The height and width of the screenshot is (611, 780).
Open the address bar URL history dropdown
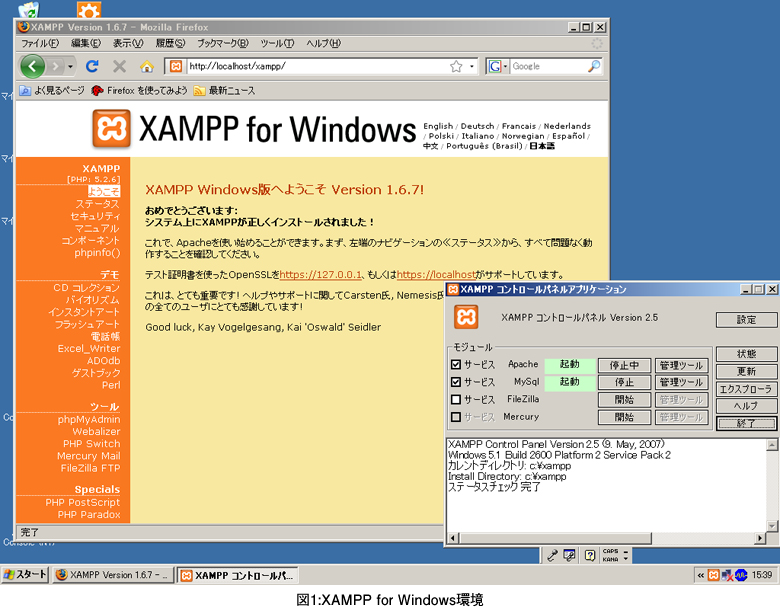(x=472, y=66)
